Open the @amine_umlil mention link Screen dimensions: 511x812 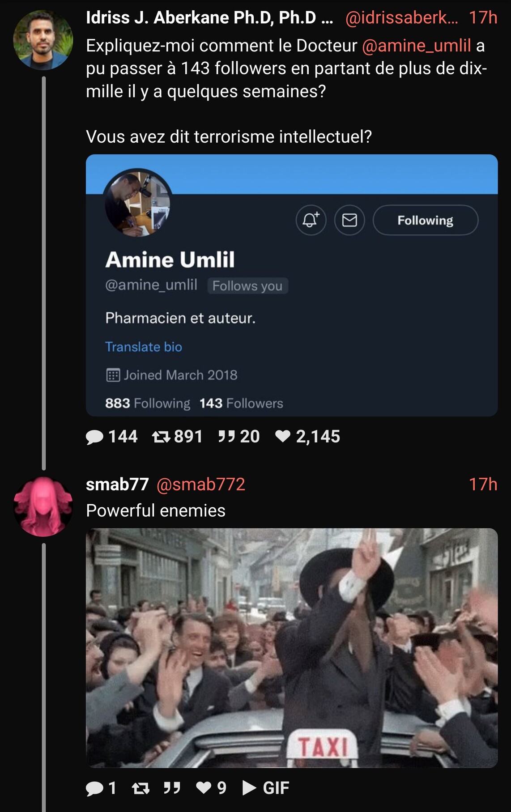(x=416, y=46)
